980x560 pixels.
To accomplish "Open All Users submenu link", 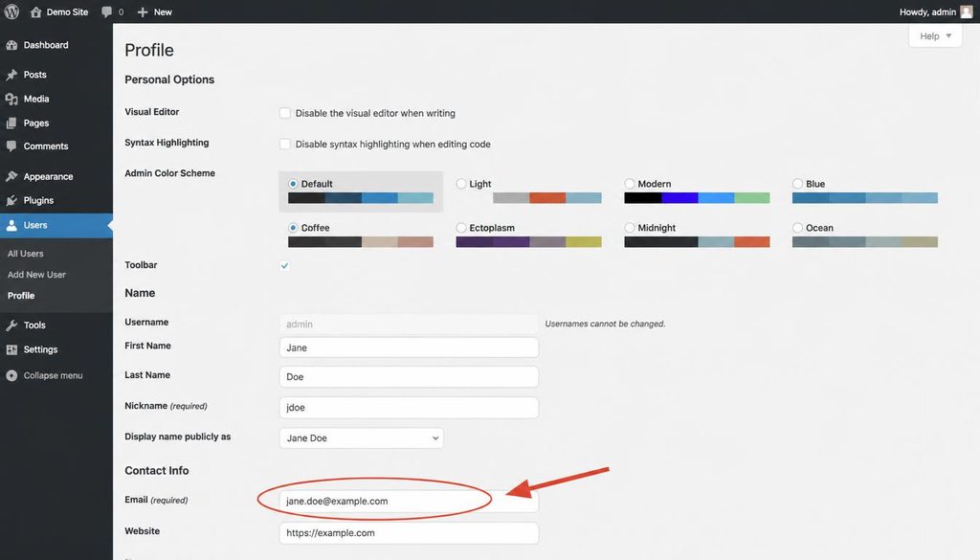I will point(26,254).
